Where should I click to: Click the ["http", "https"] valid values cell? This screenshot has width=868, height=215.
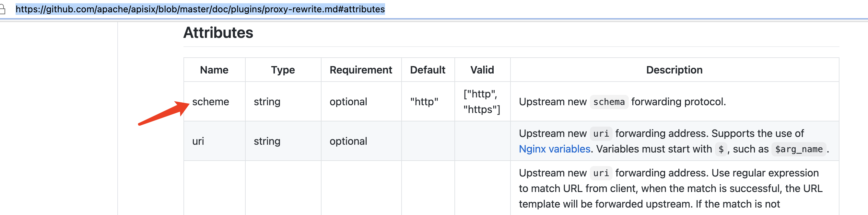482,102
